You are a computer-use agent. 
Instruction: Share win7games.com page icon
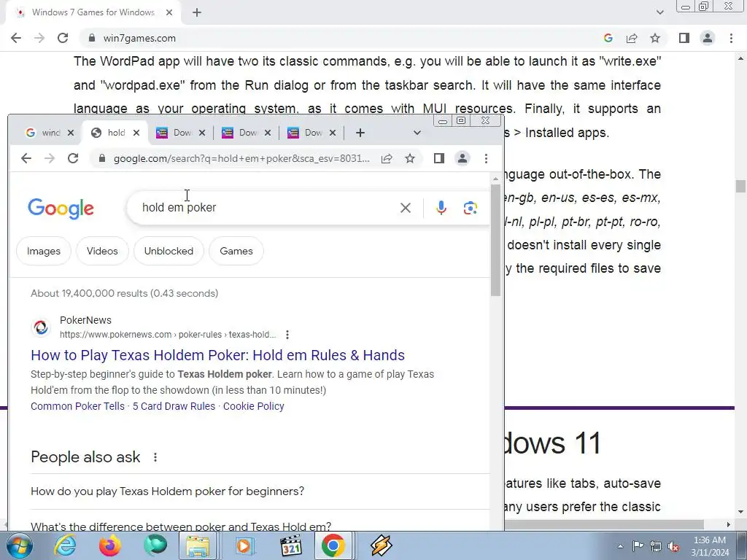pos(632,38)
